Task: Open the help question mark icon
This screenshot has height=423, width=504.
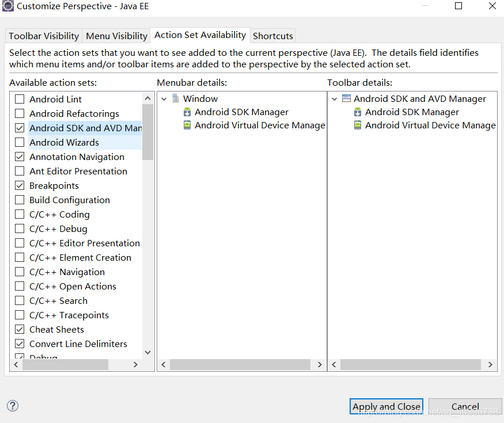Action: (13, 406)
